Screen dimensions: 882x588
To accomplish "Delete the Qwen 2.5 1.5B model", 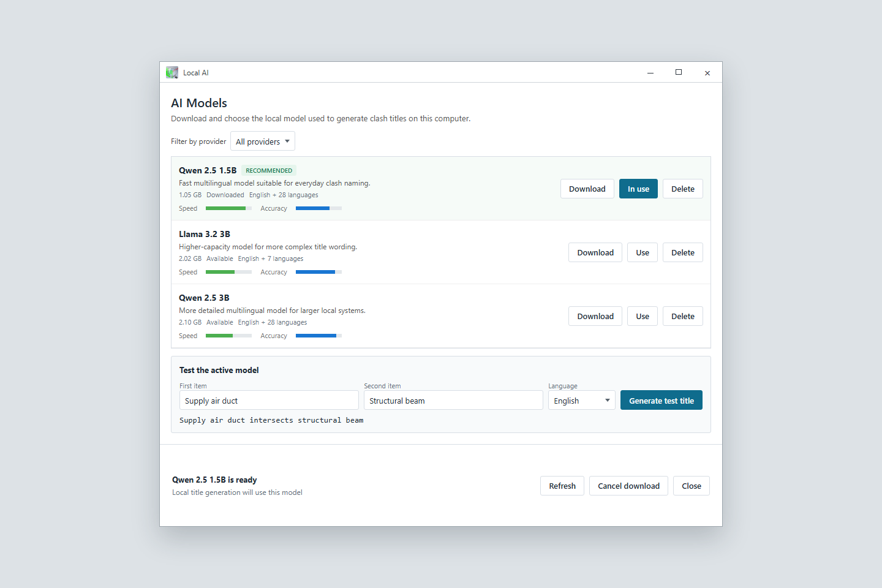I will tap(683, 189).
